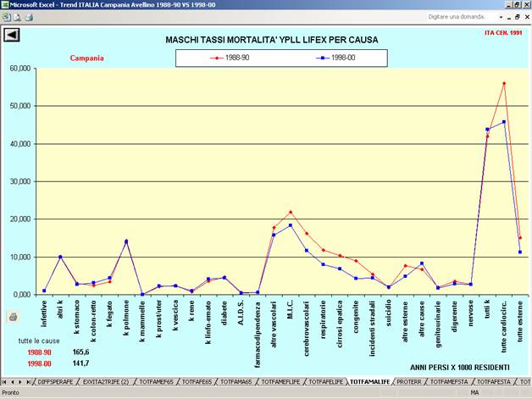Switch to the DIFFSPERAFE sheet tab
This screenshot has width=532, height=399.
[x=55, y=382]
